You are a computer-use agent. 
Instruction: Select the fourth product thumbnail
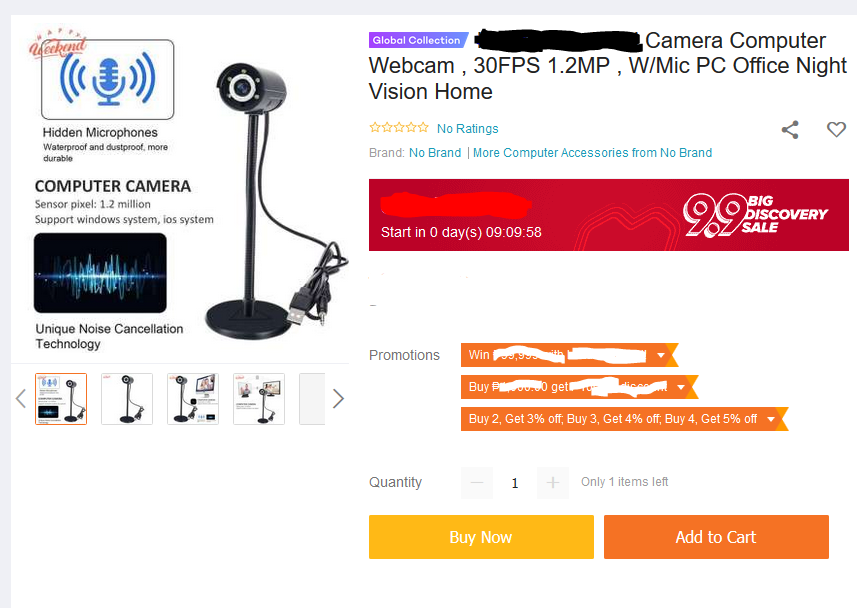[x=259, y=399]
